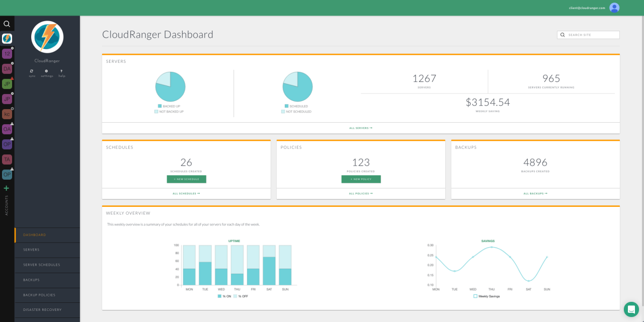Add a new account with the plus icon
Image resolution: width=644 pixels, height=322 pixels.
tap(7, 188)
